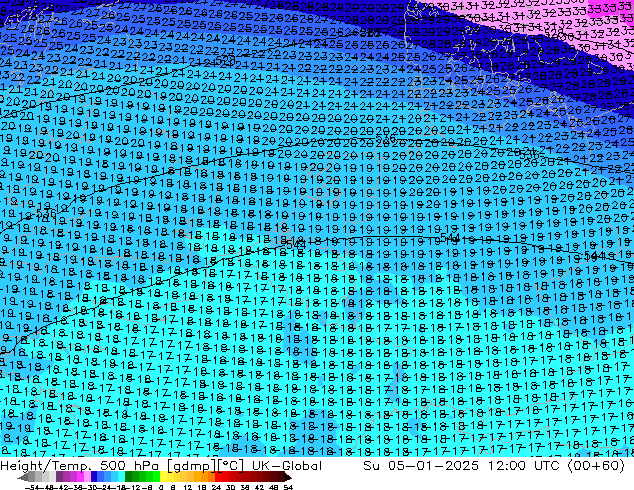
Task: Click the '-54' value on the color scale
Action: pyautogui.click(x=32, y=487)
